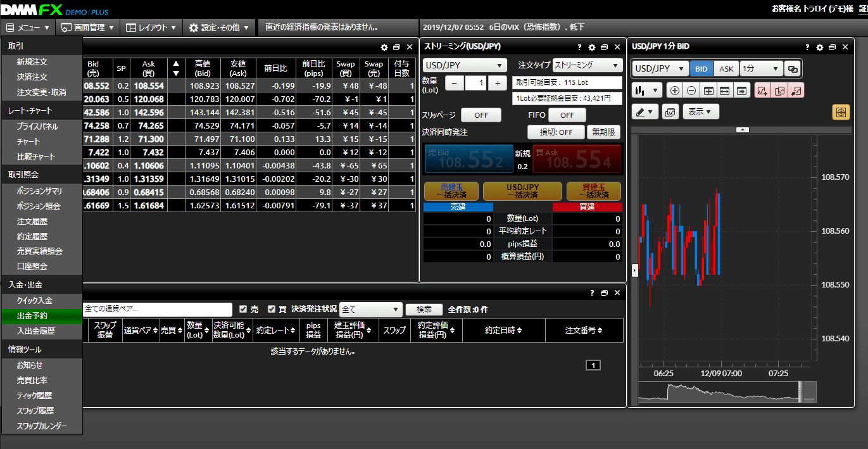This screenshot has height=449, width=868.
Task: Toggle the スリッページ OFF switch
Action: click(x=481, y=115)
